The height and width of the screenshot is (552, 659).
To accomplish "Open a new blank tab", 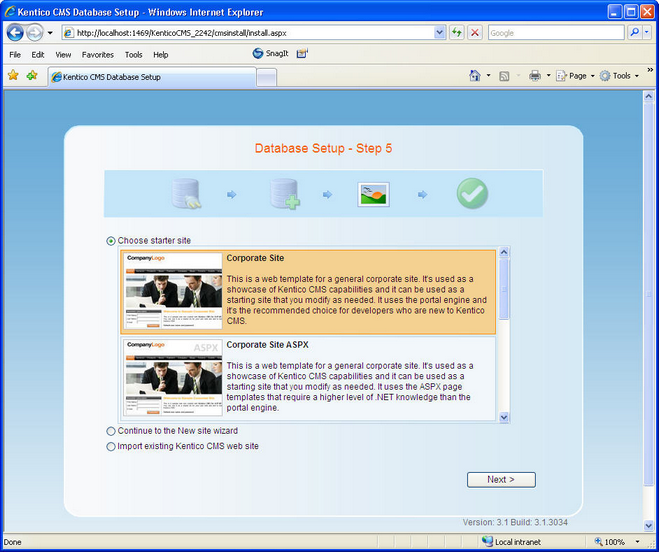I will pos(266,78).
